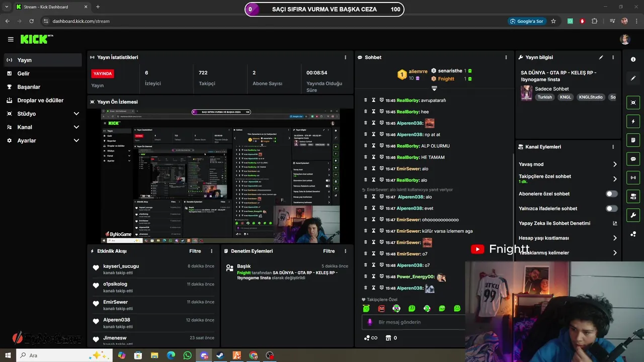
Task: Toggle the broadcast signal panel icon in right toolbar
Action: (633, 177)
